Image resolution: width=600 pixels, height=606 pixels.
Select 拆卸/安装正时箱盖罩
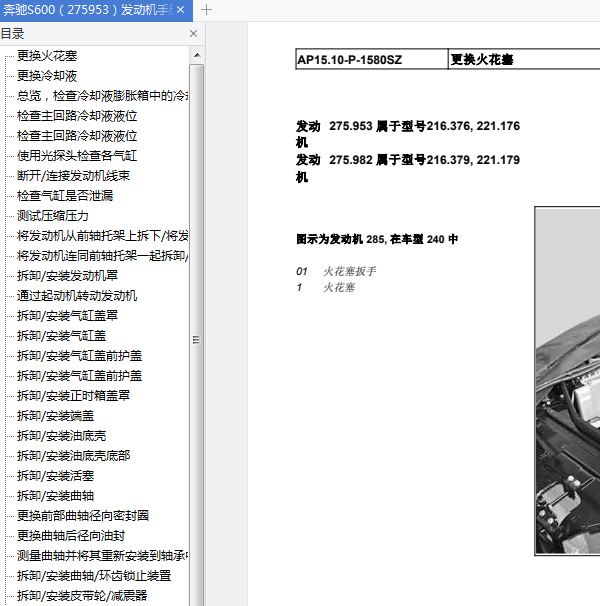click(73, 396)
